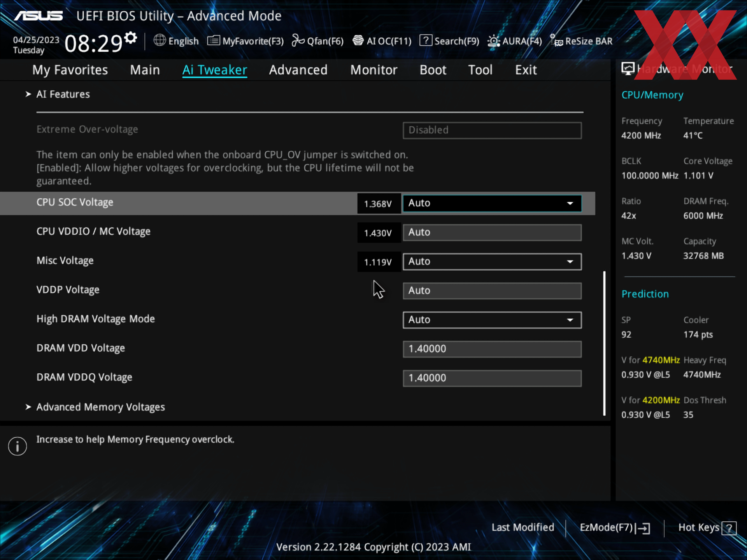Click the DRAM VDDQ Voltage value field
This screenshot has width=747, height=560.
(492, 378)
